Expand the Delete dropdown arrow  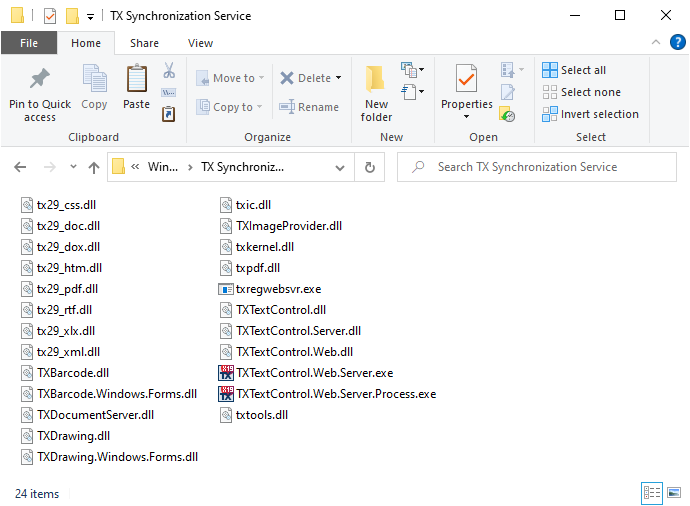338,78
